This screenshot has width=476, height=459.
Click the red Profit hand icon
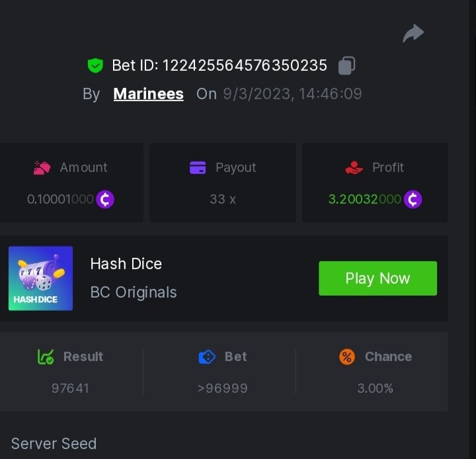point(354,168)
